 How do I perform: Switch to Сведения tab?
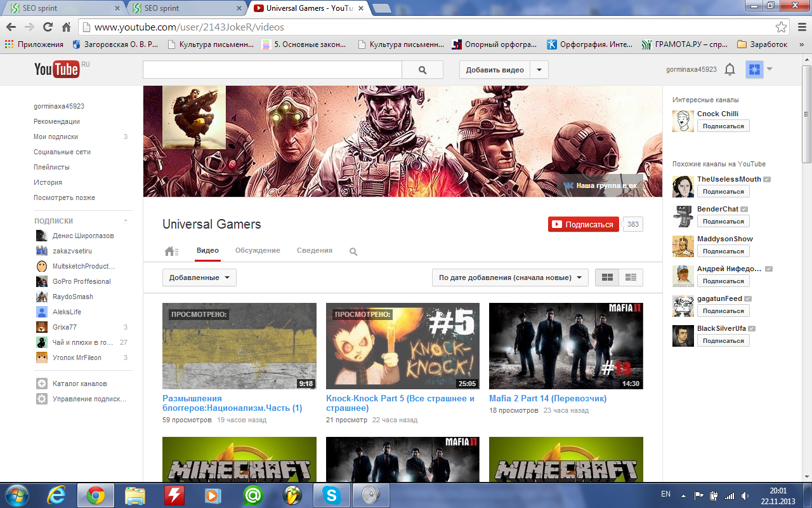315,251
